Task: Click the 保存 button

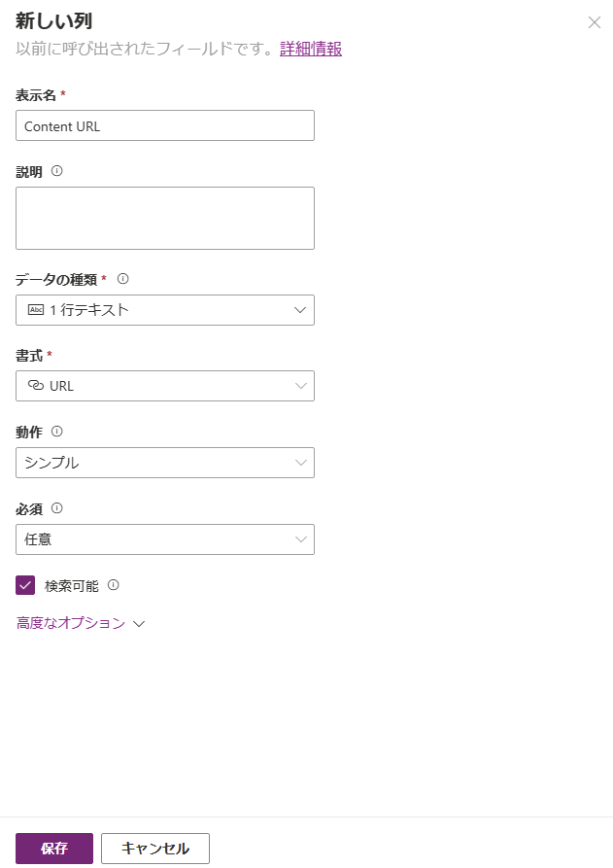Action: coord(53,848)
